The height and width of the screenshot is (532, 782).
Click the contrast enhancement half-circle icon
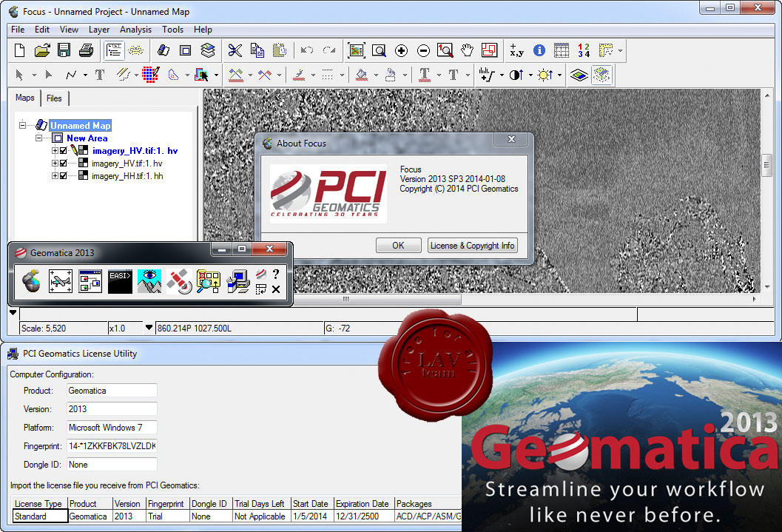pyautogui.click(x=516, y=75)
